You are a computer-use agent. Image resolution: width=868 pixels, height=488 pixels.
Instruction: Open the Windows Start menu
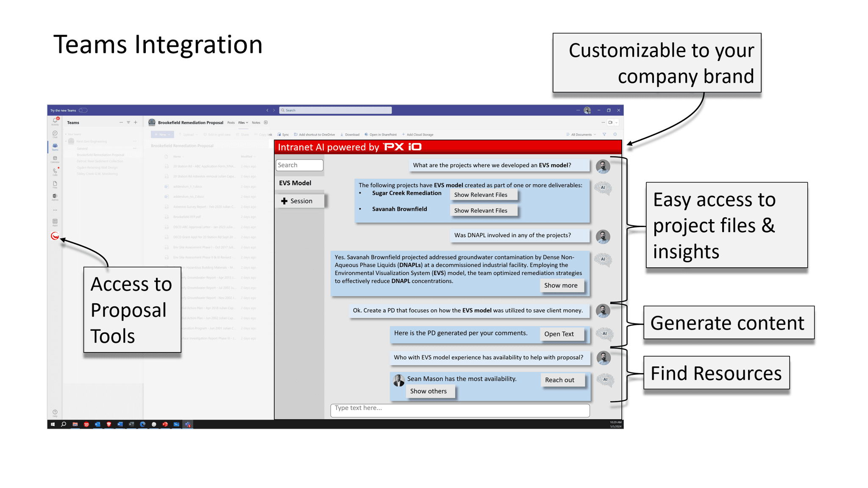[x=53, y=424]
